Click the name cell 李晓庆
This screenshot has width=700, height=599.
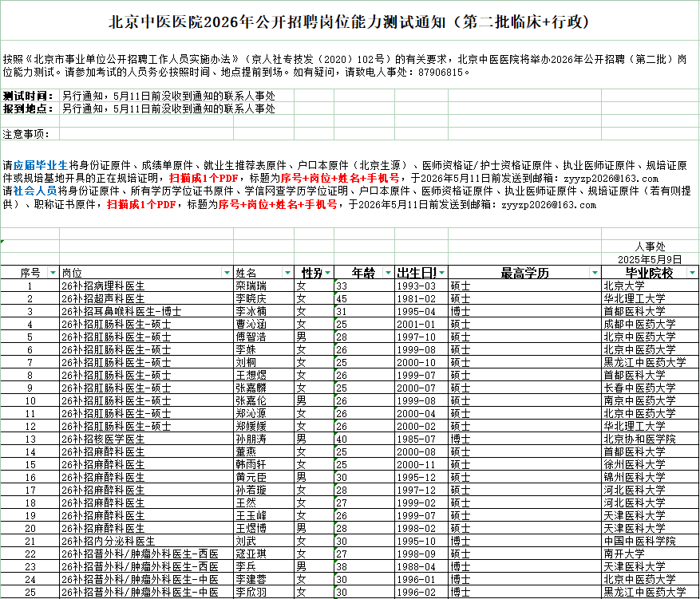point(264,298)
